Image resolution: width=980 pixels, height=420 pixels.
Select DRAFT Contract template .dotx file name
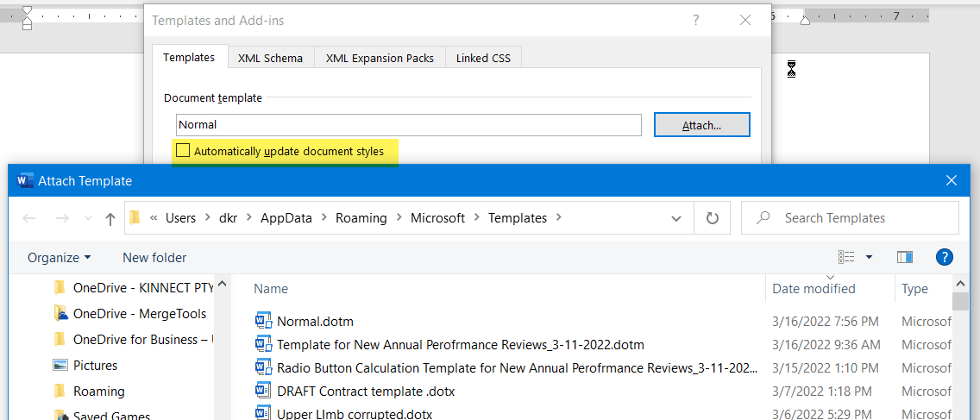(366, 392)
